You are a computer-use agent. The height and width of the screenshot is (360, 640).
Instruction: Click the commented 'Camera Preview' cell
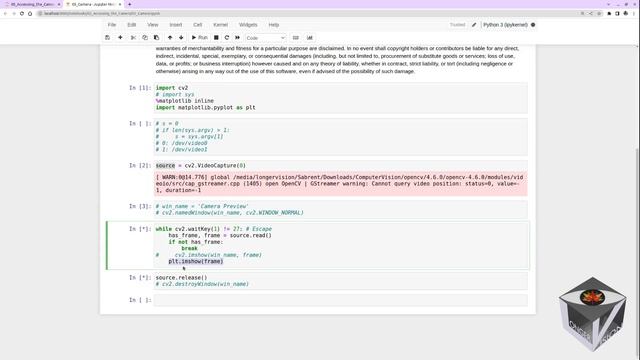pos(340,209)
